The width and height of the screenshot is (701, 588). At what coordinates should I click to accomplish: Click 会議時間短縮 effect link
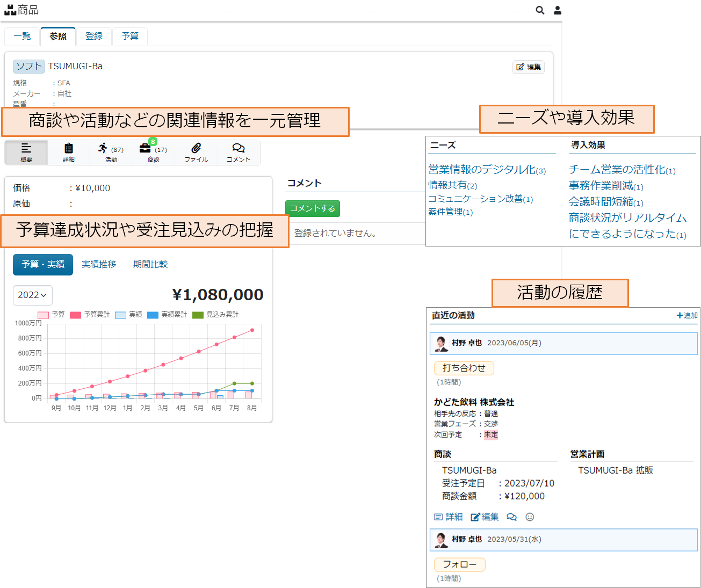(606, 202)
